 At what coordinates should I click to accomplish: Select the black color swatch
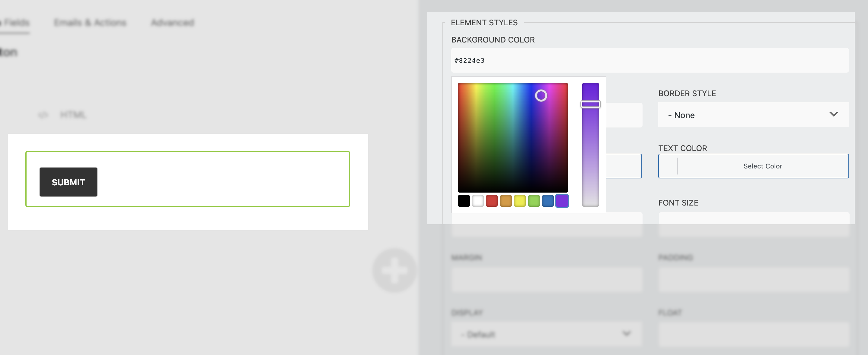click(x=464, y=201)
